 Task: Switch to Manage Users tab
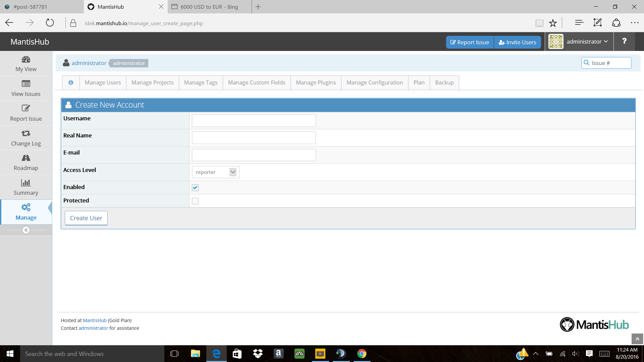[x=103, y=82]
